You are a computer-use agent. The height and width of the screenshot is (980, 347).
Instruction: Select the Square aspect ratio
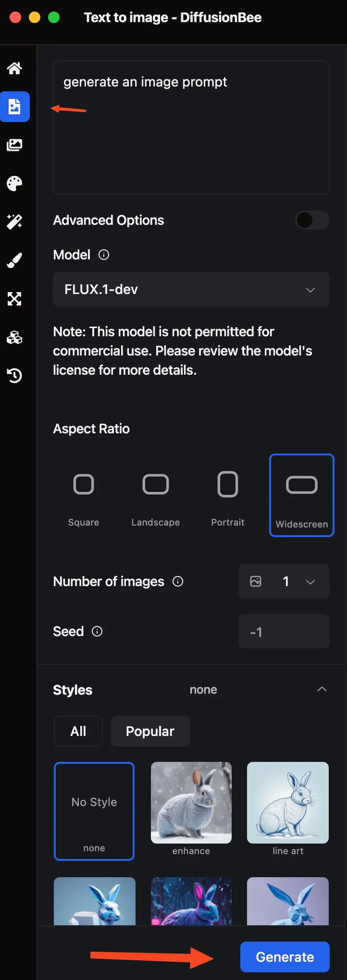pos(84,495)
